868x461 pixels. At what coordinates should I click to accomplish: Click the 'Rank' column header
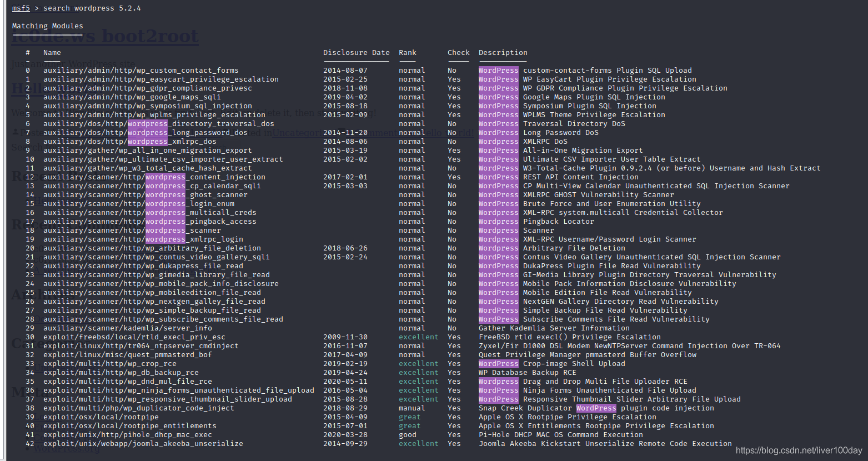[x=408, y=53]
